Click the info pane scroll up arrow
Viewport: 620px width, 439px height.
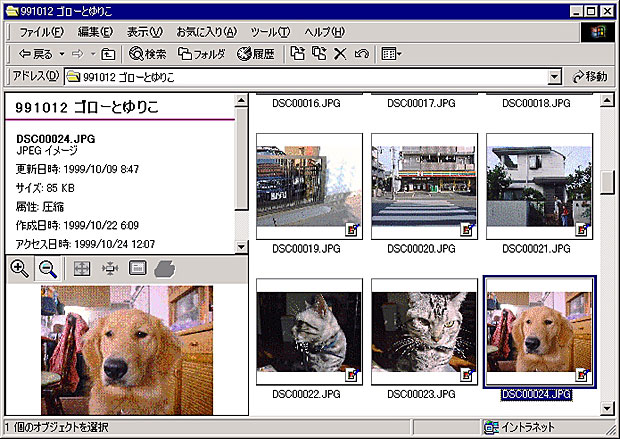241,100
